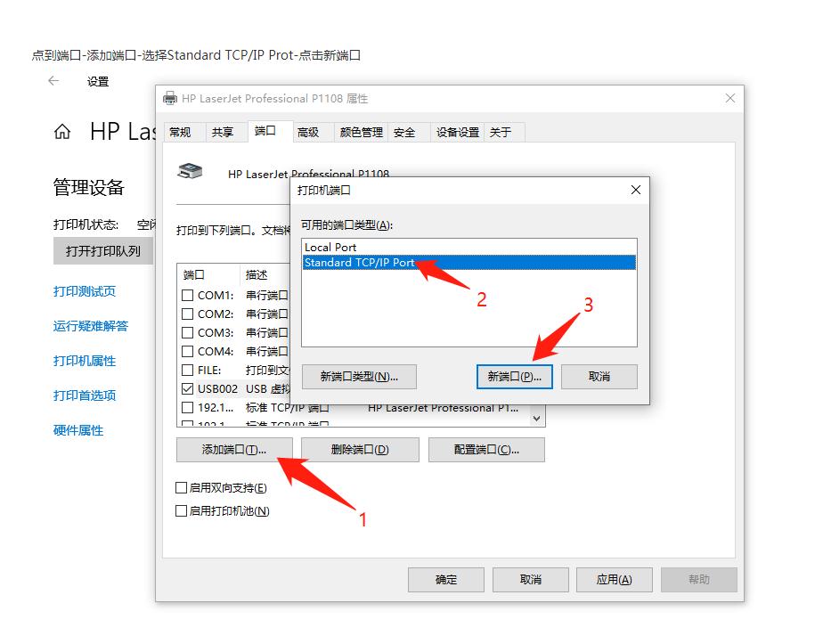Switch to the 安全 tab
The width and height of the screenshot is (823, 644).
(x=409, y=132)
